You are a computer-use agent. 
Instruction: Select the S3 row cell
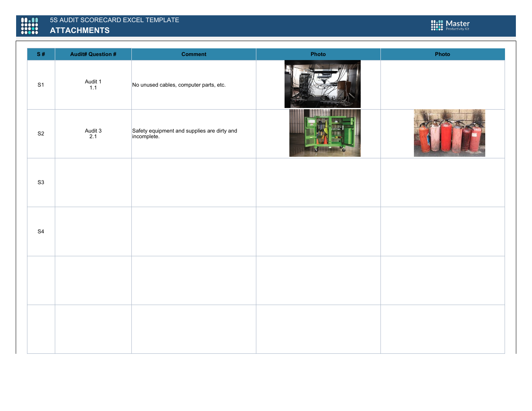(x=41, y=183)
